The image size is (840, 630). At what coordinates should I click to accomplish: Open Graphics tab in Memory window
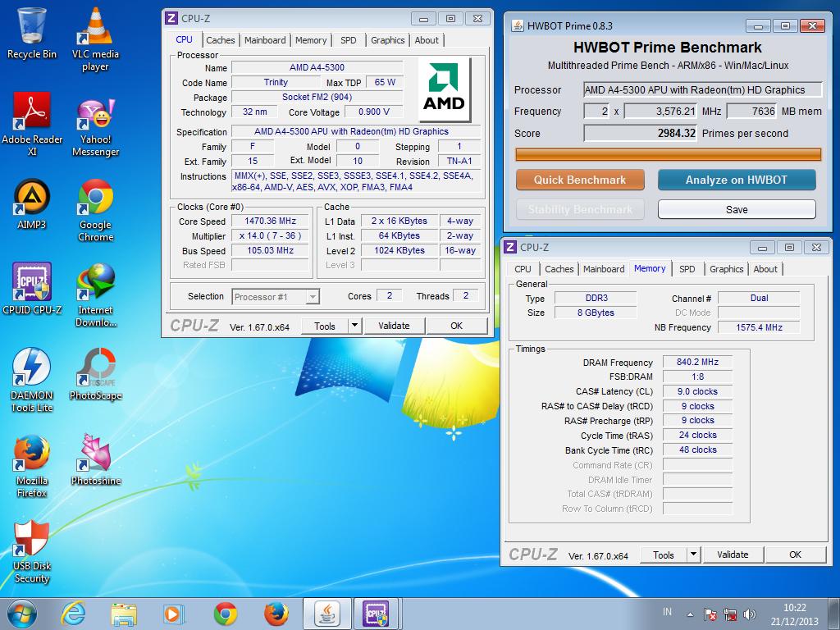click(727, 269)
